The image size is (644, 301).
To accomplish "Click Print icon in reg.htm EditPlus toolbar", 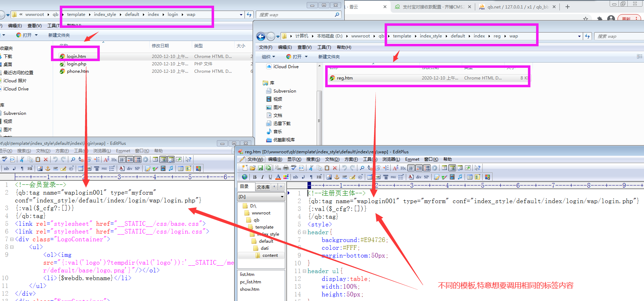I will [x=286, y=168].
